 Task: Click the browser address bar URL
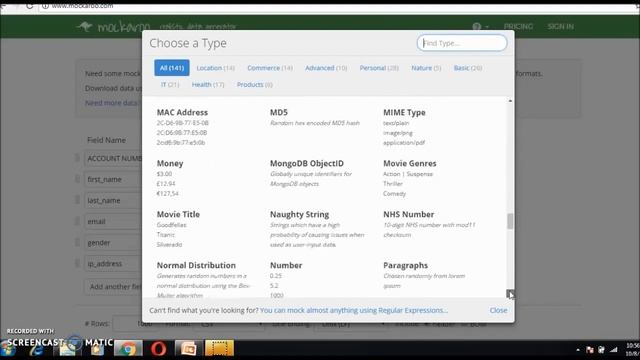click(82, 6)
